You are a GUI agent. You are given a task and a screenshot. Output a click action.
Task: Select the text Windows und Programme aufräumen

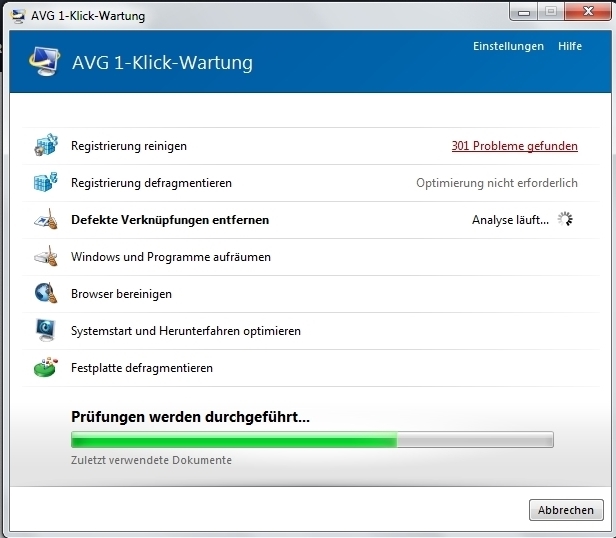171,257
